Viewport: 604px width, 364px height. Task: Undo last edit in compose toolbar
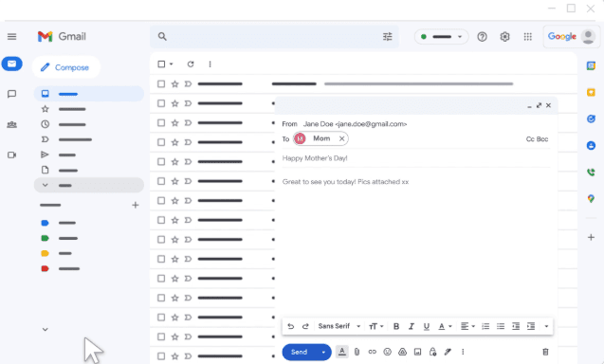[x=290, y=326]
